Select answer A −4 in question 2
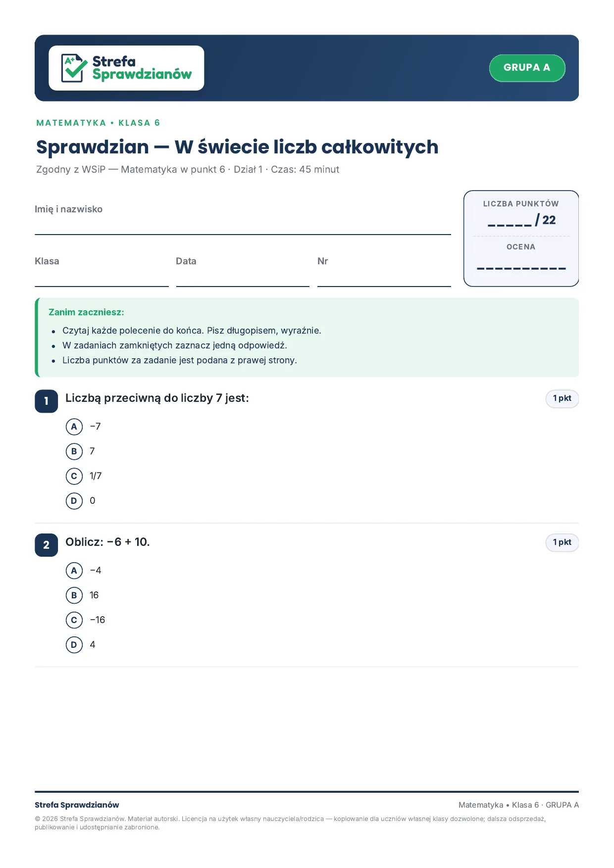This screenshot has width=614, height=868. 74,571
